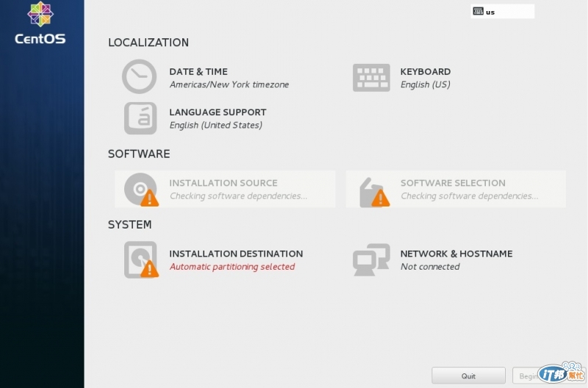Screen dimensions: 588x388
Task: Click the keyboard icon in the us indicator
Action: pos(478,11)
